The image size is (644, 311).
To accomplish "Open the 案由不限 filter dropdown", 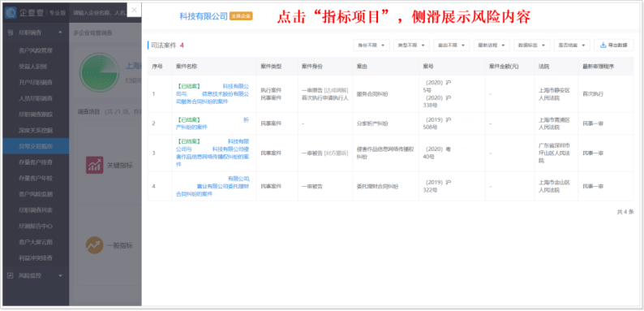I will pos(452,45).
